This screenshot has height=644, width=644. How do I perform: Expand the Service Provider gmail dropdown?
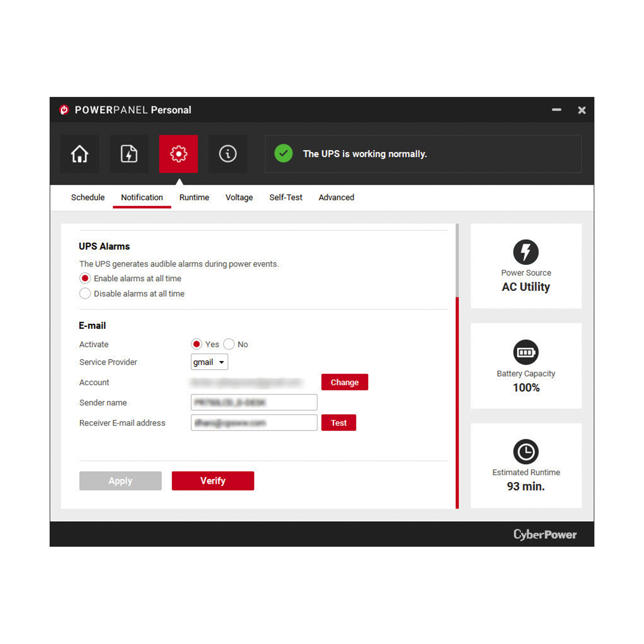click(209, 362)
